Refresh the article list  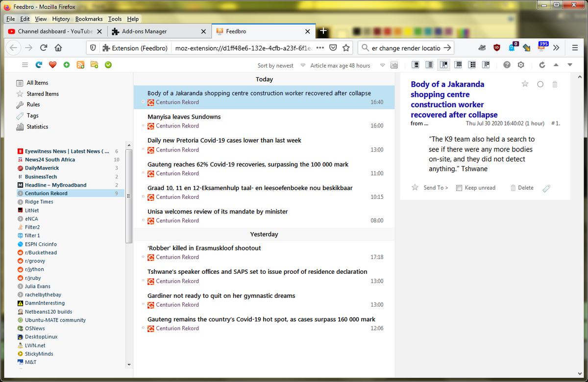pyautogui.click(x=542, y=65)
